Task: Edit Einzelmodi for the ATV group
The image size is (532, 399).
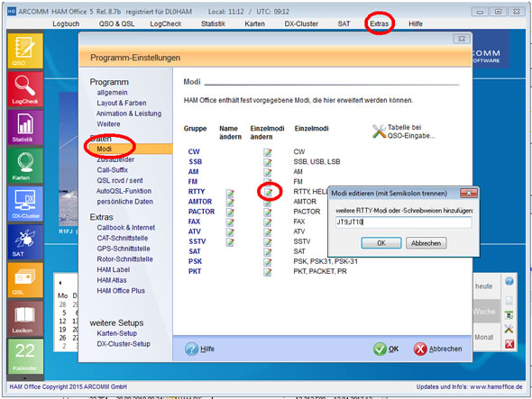Action: pyautogui.click(x=268, y=231)
